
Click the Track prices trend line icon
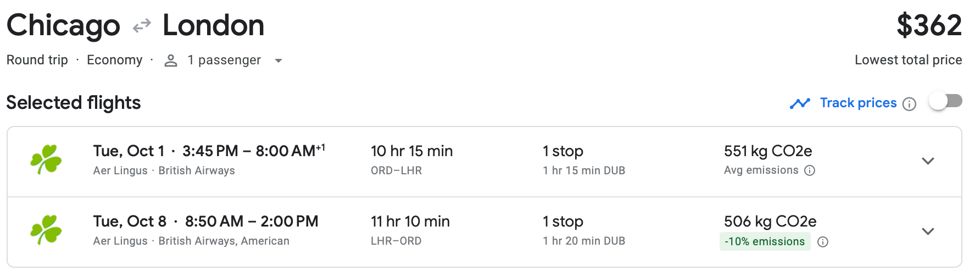pos(800,103)
